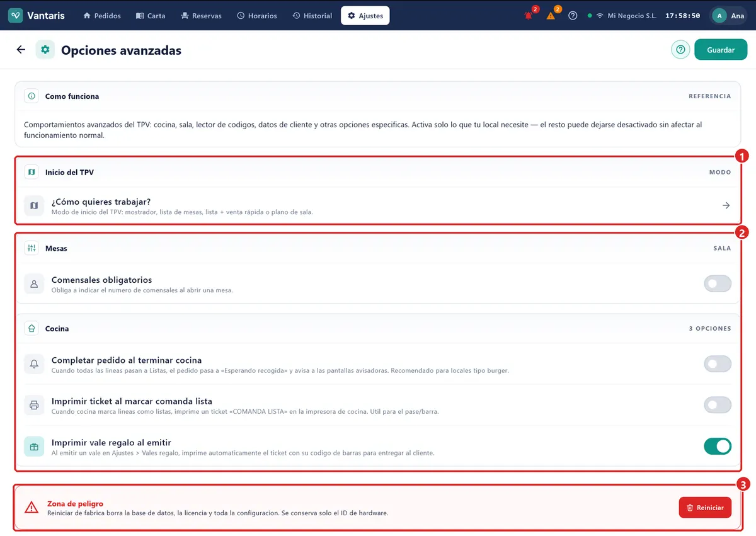Click the 17:58:50 clock in the top bar
This screenshot has height=536, width=756.
click(683, 16)
